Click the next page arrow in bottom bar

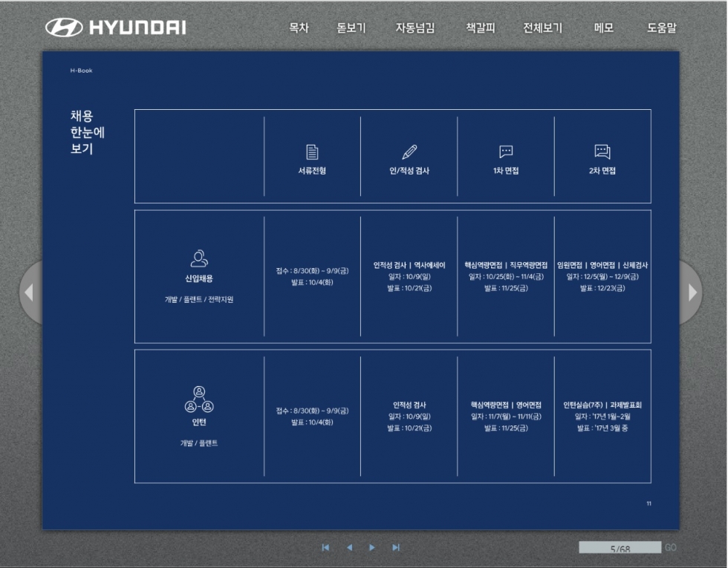[372, 548]
